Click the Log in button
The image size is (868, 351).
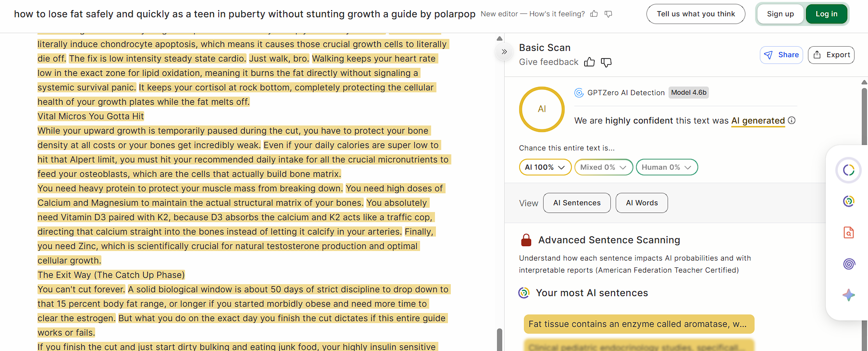827,14
